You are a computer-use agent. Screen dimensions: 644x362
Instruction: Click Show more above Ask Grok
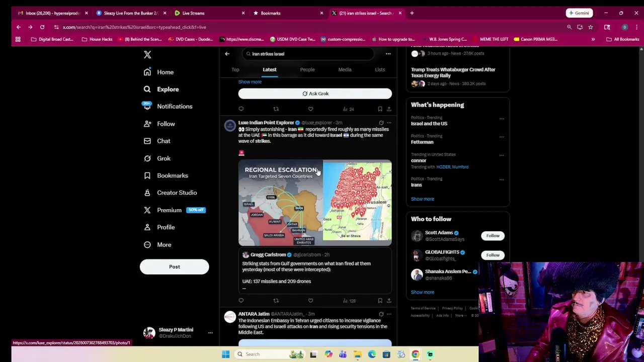(250, 81)
